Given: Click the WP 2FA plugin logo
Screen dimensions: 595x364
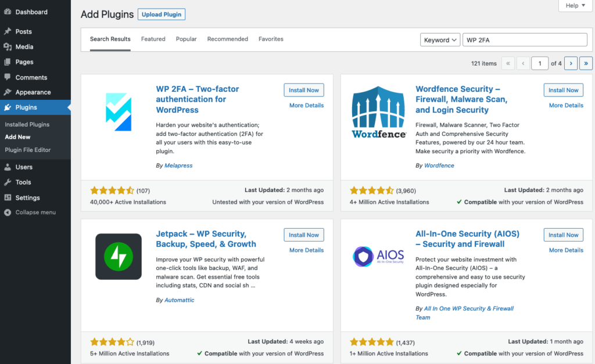Looking at the screenshot, I should pyautogui.click(x=119, y=112).
